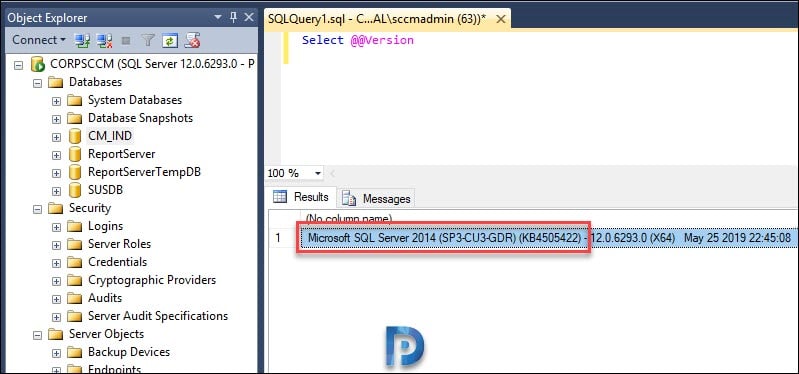Select Server Roles in the tree
Image resolution: width=799 pixels, height=374 pixels.
119,244
